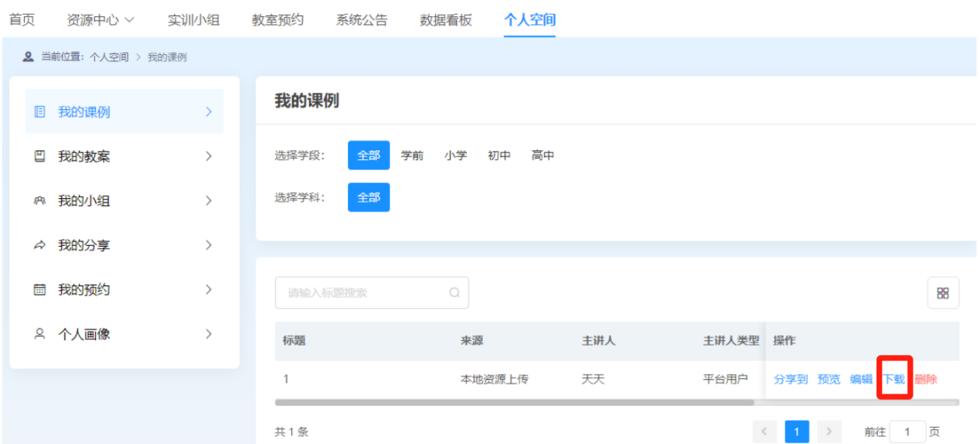Expand chevron next to 个人画像
The width and height of the screenshot is (980, 444).
pos(208,334)
